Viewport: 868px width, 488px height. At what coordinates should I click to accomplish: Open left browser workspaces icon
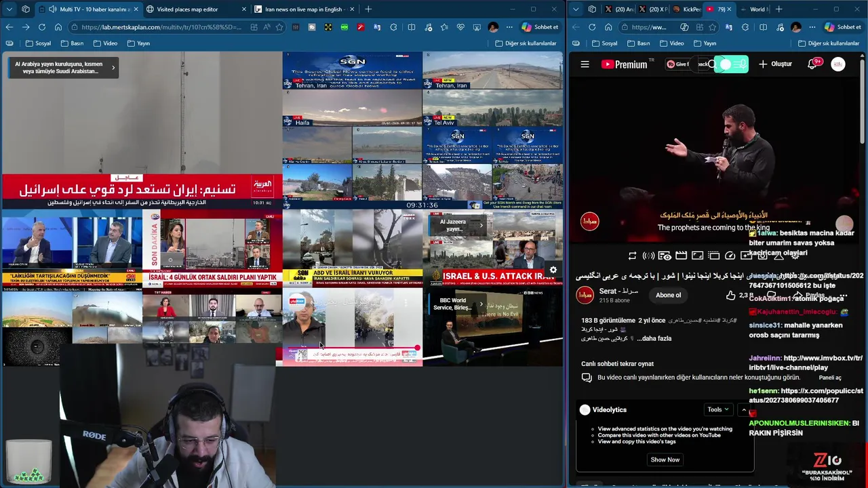click(26, 9)
